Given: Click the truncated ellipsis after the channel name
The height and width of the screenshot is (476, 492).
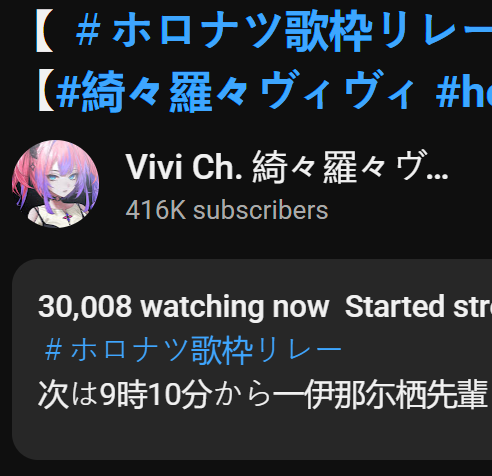Looking at the screenshot, I should tap(437, 176).
